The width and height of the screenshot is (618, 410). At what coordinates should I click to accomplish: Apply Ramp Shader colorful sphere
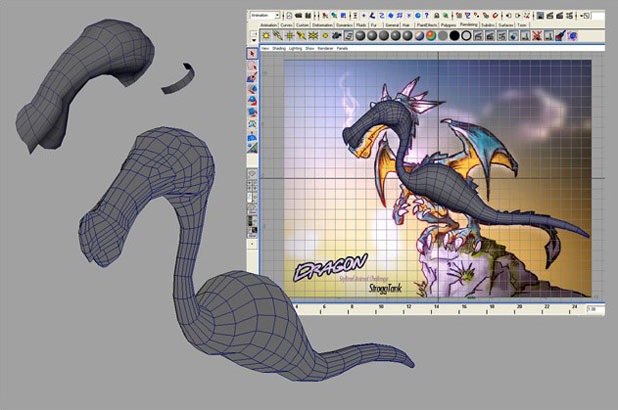[x=431, y=36]
